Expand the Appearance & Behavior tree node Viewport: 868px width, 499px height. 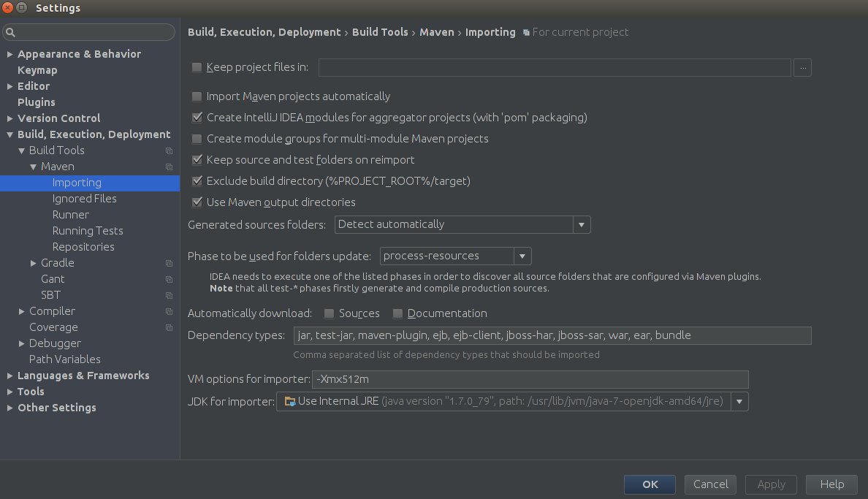tap(9, 54)
